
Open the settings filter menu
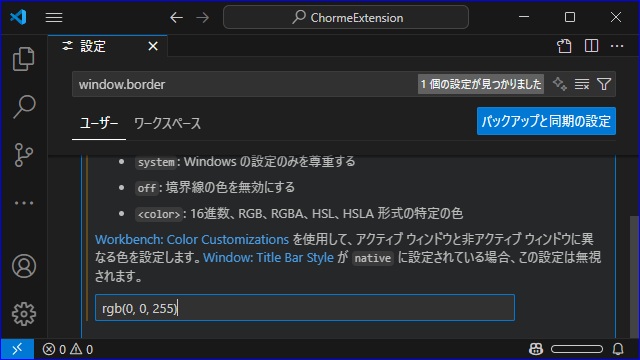[x=604, y=84]
